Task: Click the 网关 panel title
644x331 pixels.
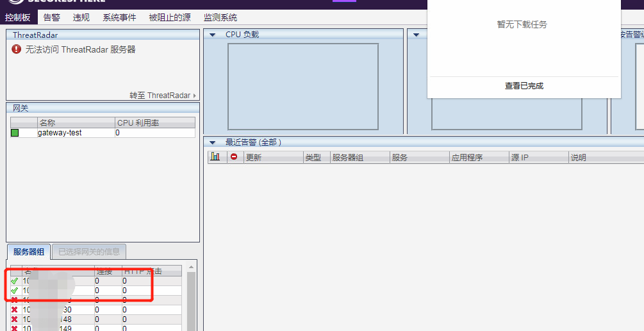Action: point(21,108)
